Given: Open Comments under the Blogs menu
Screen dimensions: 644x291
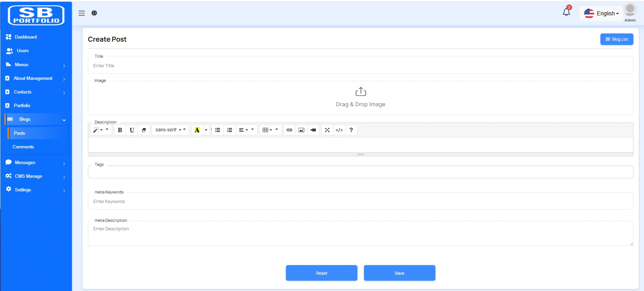Looking at the screenshot, I should [x=23, y=147].
